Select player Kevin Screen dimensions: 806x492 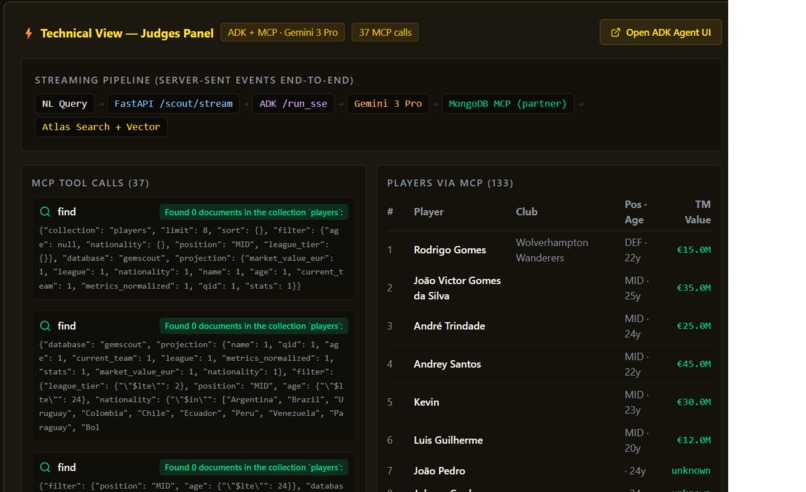click(x=426, y=402)
